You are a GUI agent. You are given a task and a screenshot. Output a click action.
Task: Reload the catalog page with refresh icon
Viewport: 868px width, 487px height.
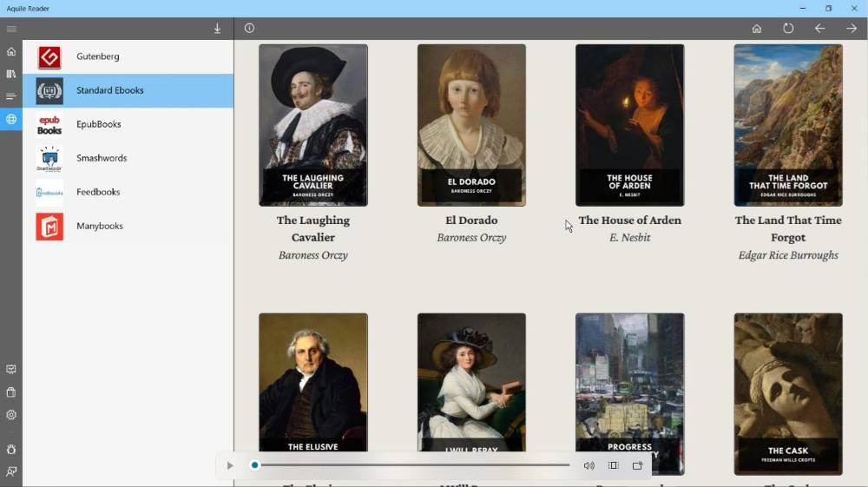click(x=788, y=29)
